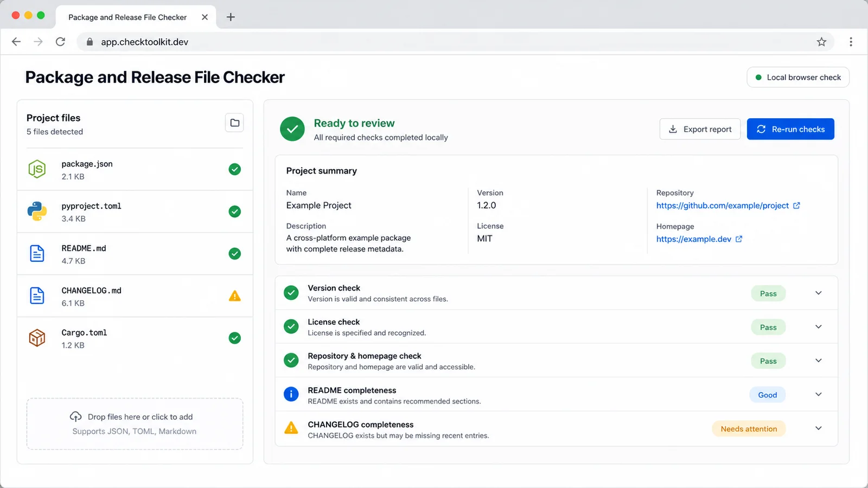
Task: Select the README.md file name
Action: (84, 248)
